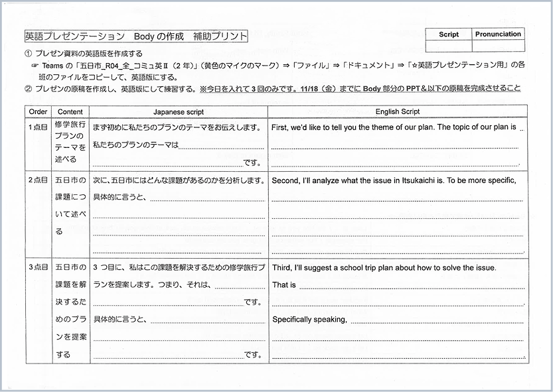Click the Teams instruction line starting with ☞
Screen dimensions: 553x392
tap(278, 65)
